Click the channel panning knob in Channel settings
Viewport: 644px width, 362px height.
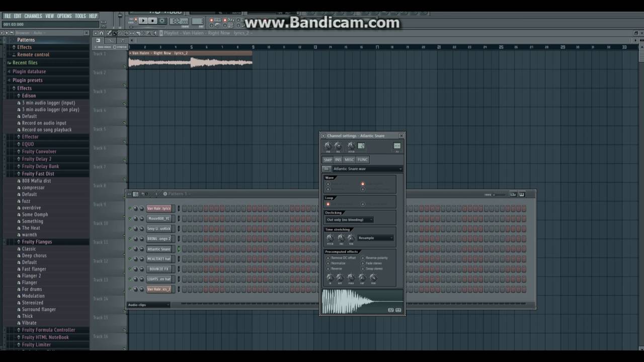328,146
